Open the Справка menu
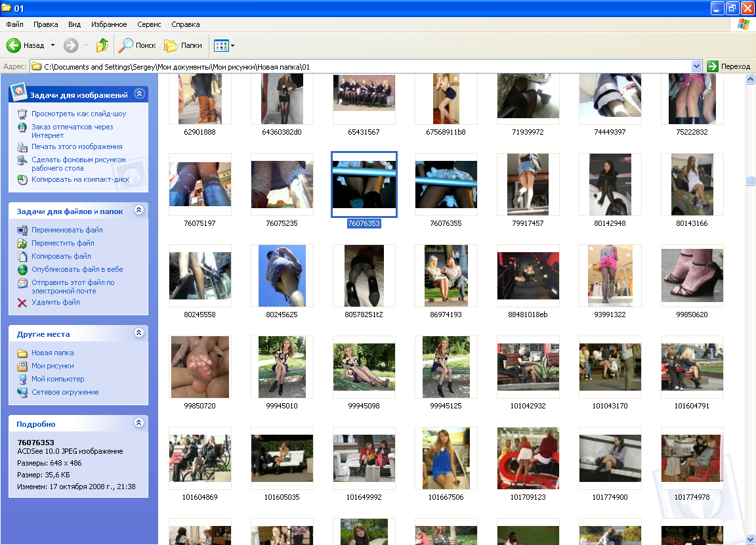 [186, 24]
